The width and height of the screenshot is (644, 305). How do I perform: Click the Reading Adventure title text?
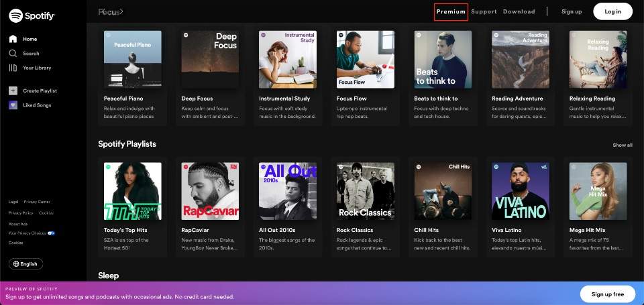(x=517, y=99)
